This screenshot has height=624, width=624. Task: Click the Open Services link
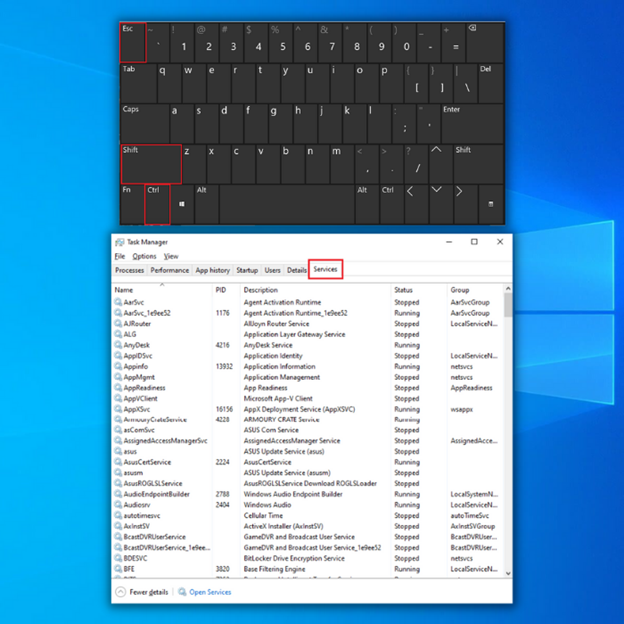point(210,592)
